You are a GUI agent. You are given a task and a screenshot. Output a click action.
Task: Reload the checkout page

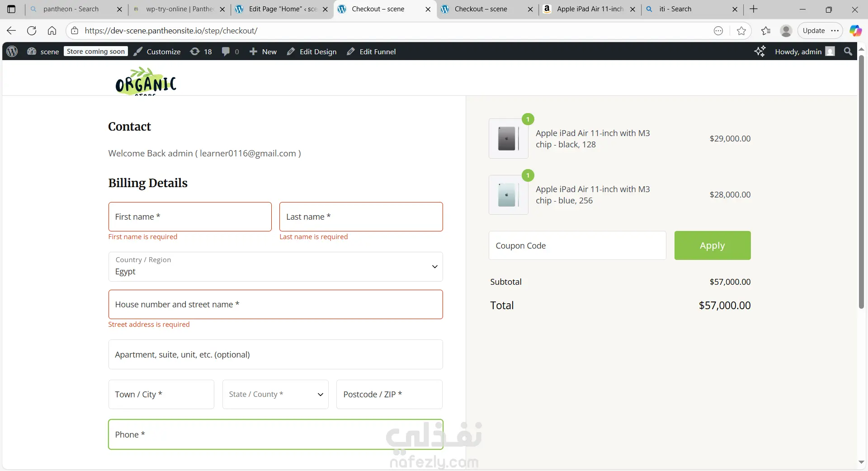click(32, 31)
